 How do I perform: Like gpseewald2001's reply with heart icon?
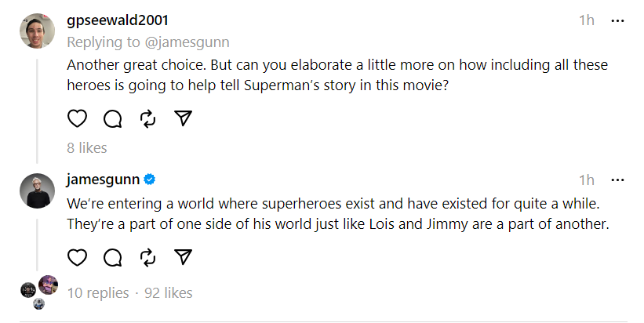point(77,118)
